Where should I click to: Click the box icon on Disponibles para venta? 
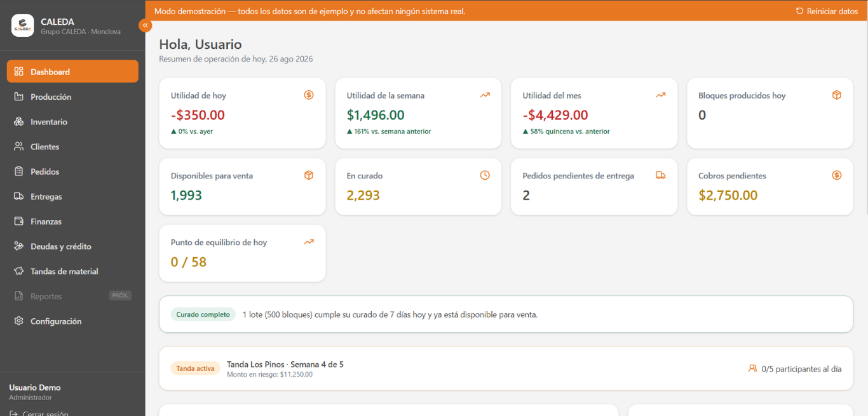pos(309,175)
